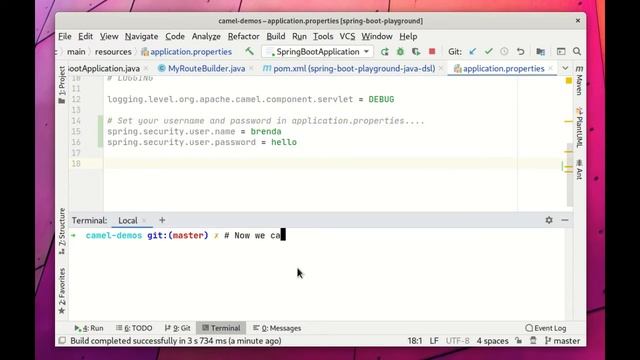Open the View menu
Image resolution: width=640 pixels, height=360 pixels.
(x=109, y=36)
